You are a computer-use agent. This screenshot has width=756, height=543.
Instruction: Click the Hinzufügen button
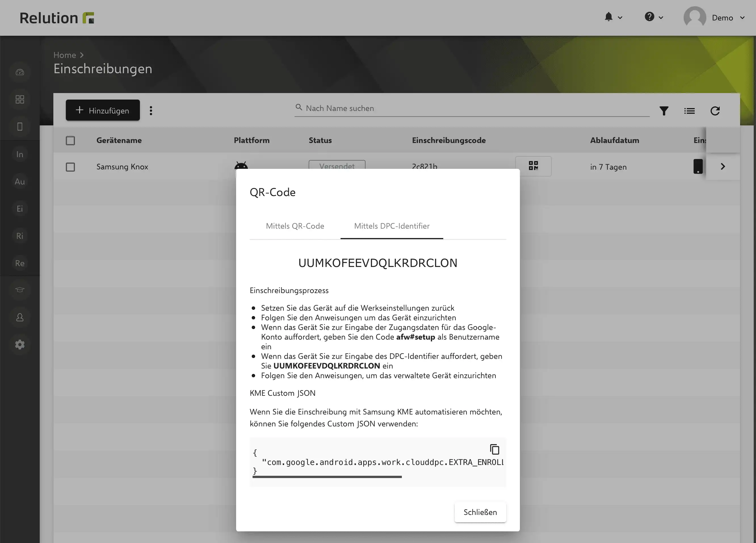point(103,110)
